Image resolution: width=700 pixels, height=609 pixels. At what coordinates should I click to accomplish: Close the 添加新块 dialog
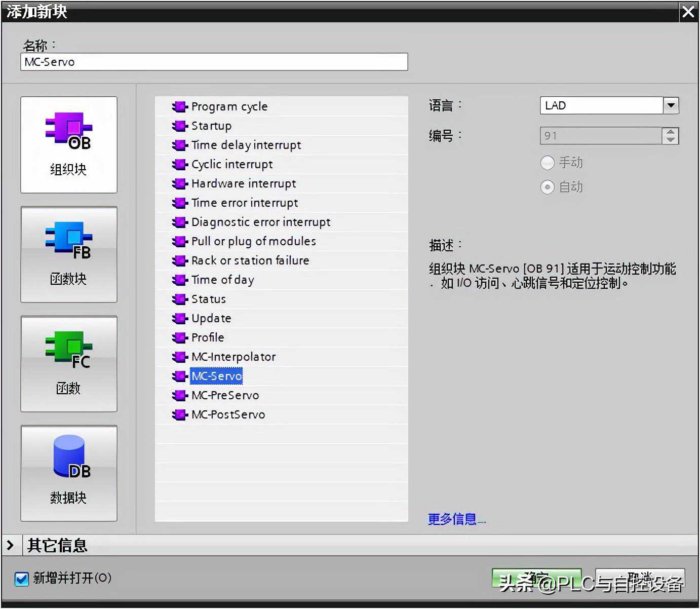click(688, 12)
